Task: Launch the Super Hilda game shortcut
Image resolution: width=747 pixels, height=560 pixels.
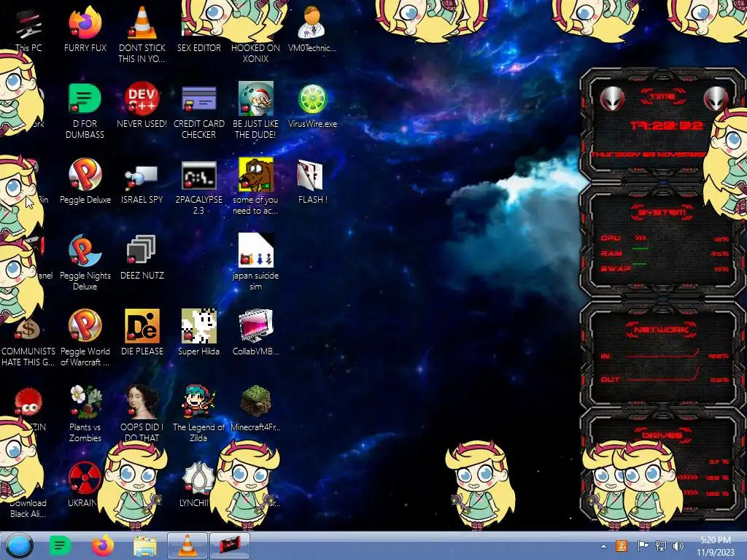Action: pyautogui.click(x=199, y=332)
